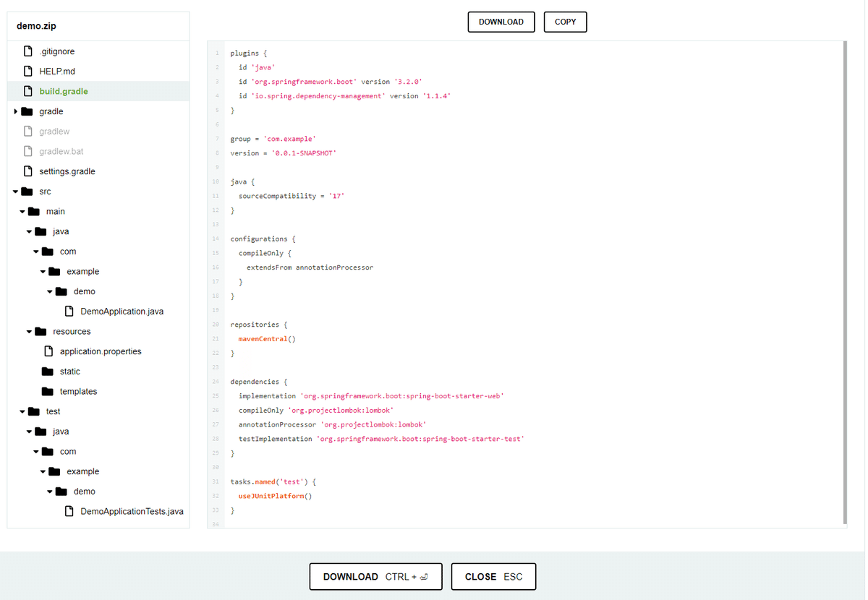Click the file icon for DemoApplication.java
Screen dimensions: 868x600
(68, 311)
